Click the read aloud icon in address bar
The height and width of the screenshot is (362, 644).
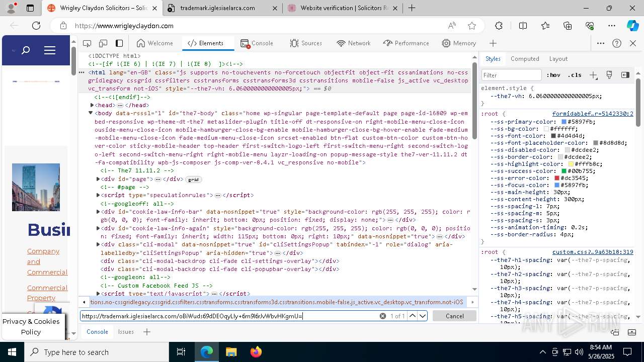click(x=452, y=26)
